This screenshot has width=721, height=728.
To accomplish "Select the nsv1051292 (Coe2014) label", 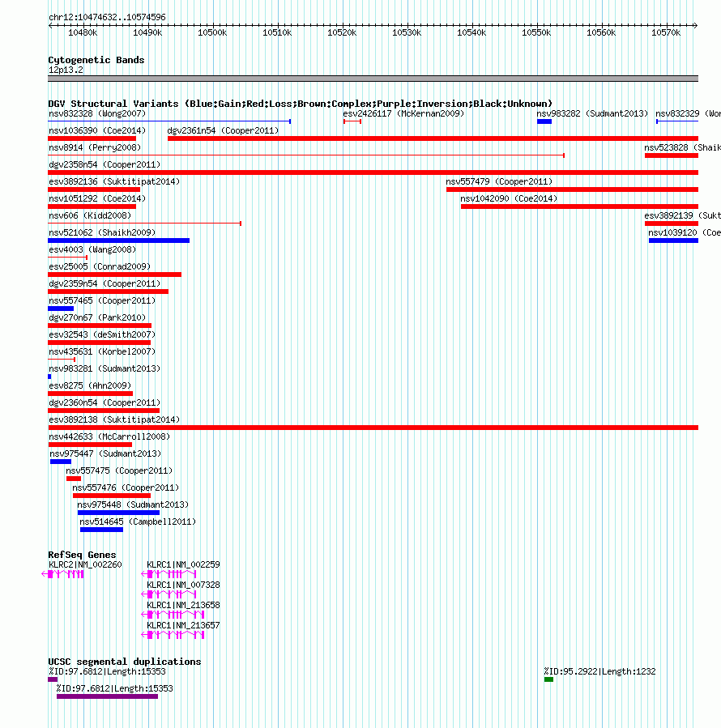I will [x=97, y=198].
